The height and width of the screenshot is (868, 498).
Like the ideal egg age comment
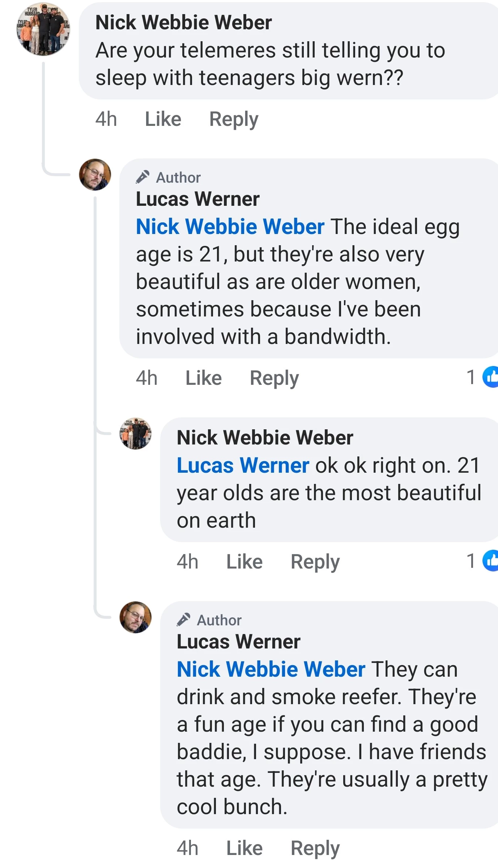(203, 378)
